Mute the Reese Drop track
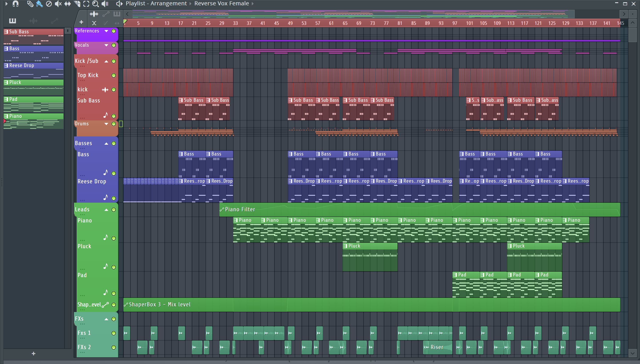This screenshot has height=364, width=640. coord(114,198)
